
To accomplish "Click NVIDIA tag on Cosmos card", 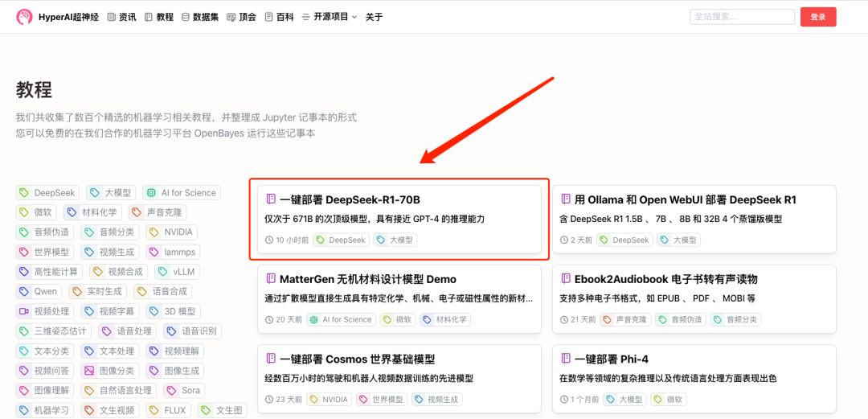I will coord(329,399).
